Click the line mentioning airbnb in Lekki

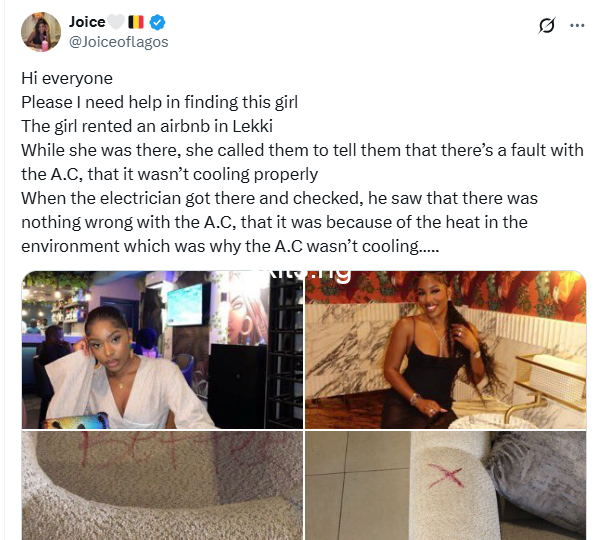click(x=147, y=126)
